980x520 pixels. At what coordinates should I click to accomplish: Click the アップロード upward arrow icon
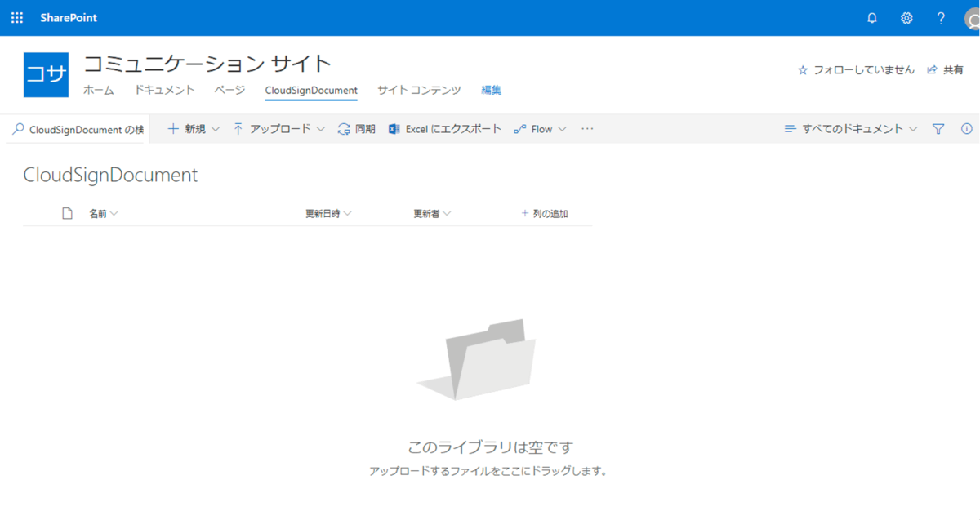(x=238, y=129)
